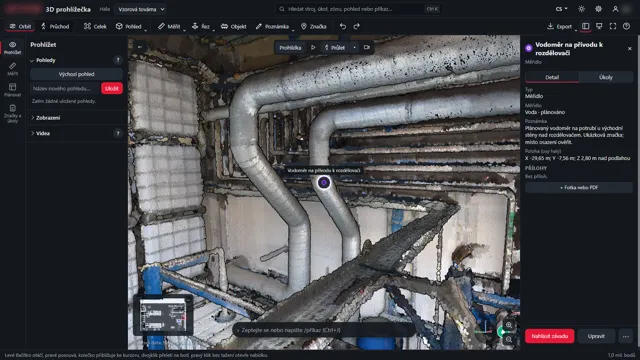640x360 pixels.
Task: Open the Vzorová továrna hall dropdown
Action: [x=141, y=9]
